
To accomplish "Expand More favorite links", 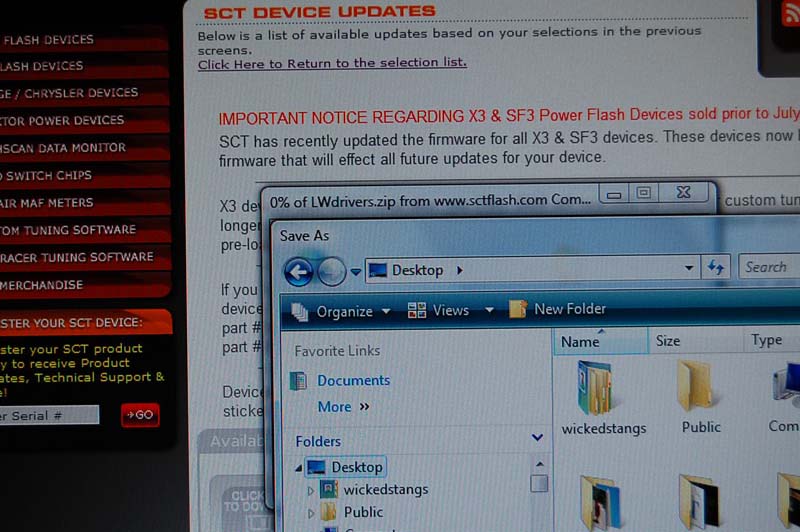I will (343, 407).
